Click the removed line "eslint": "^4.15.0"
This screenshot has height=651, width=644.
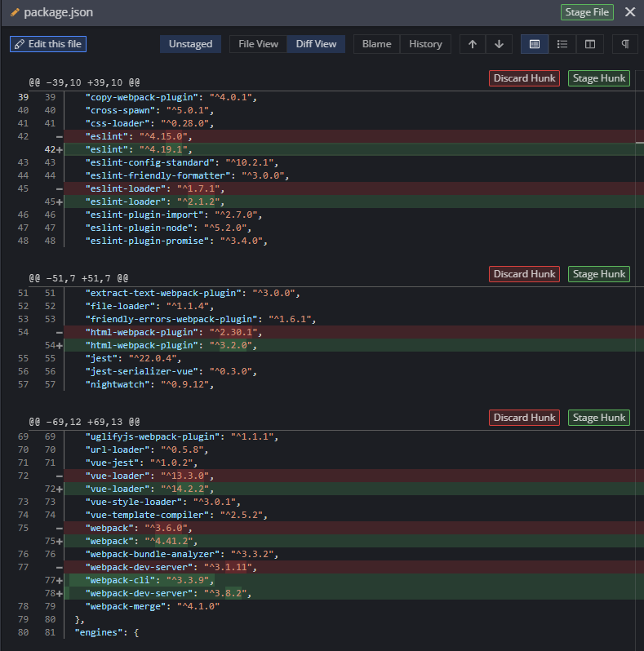354,136
